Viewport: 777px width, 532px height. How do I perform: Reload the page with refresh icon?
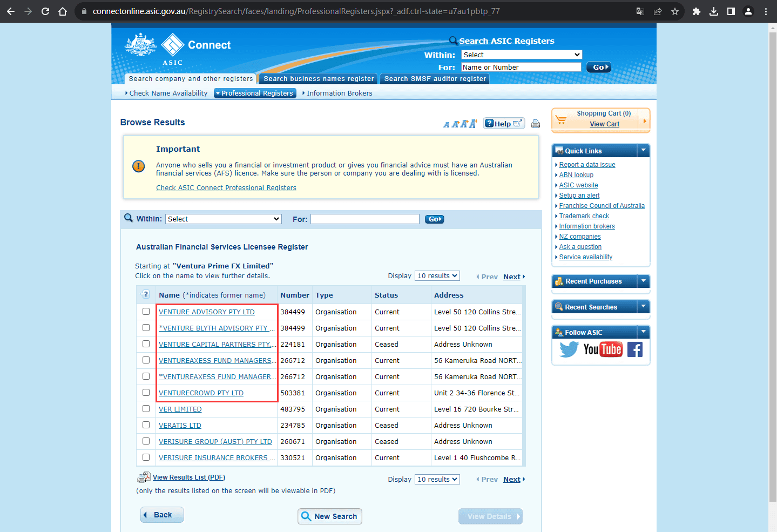coord(45,11)
